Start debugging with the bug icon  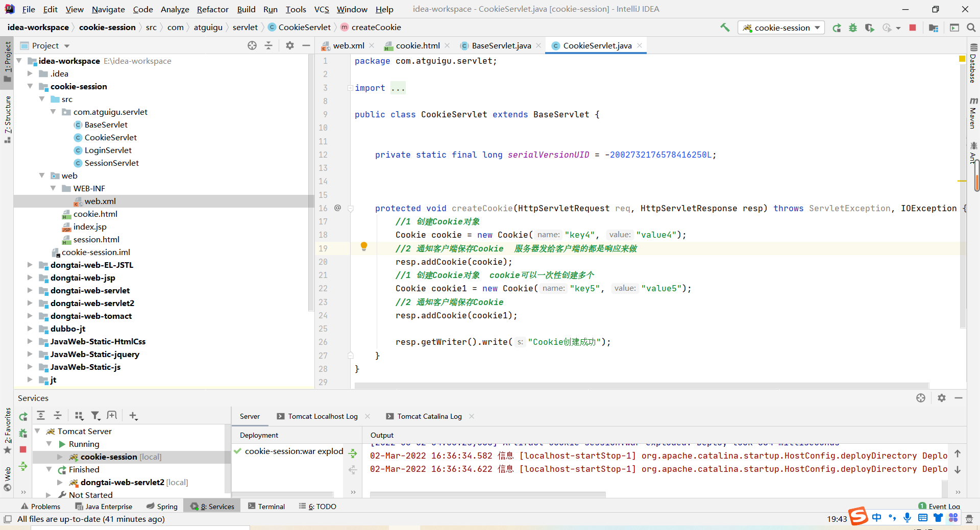click(853, 28)
